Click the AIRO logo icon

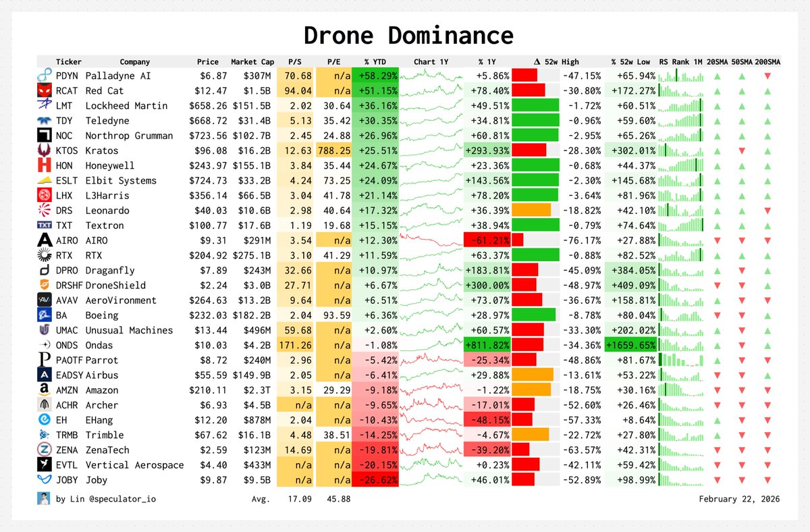(45, 240)
